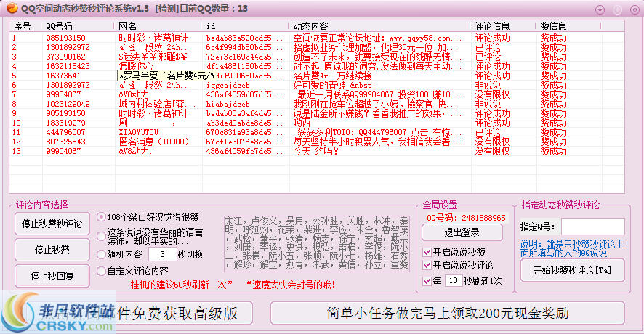Click post text 好可爱的青蛙
644x334 pixels.
click(334, 85)
